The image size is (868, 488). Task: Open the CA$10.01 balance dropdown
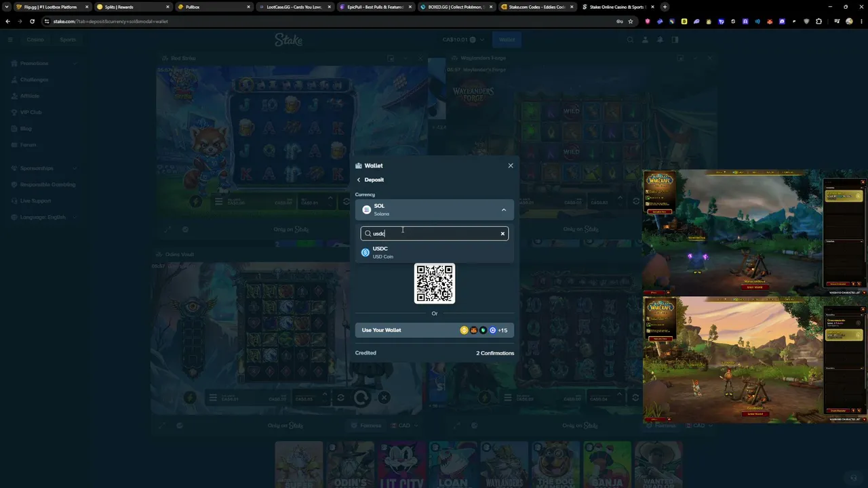coord(462,39)
